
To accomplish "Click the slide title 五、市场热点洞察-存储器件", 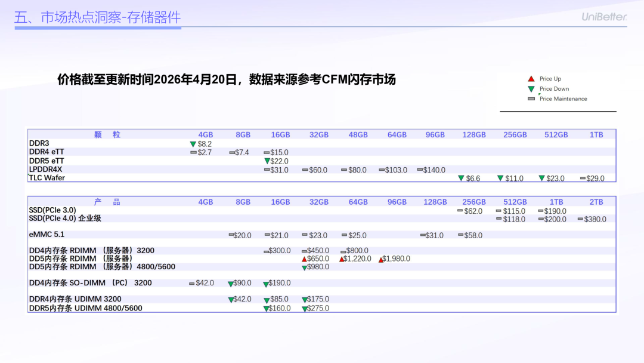I will 97,17.
